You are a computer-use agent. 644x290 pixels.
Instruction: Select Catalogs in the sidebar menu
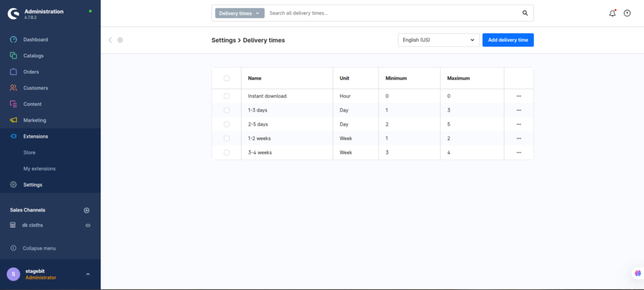33,56
